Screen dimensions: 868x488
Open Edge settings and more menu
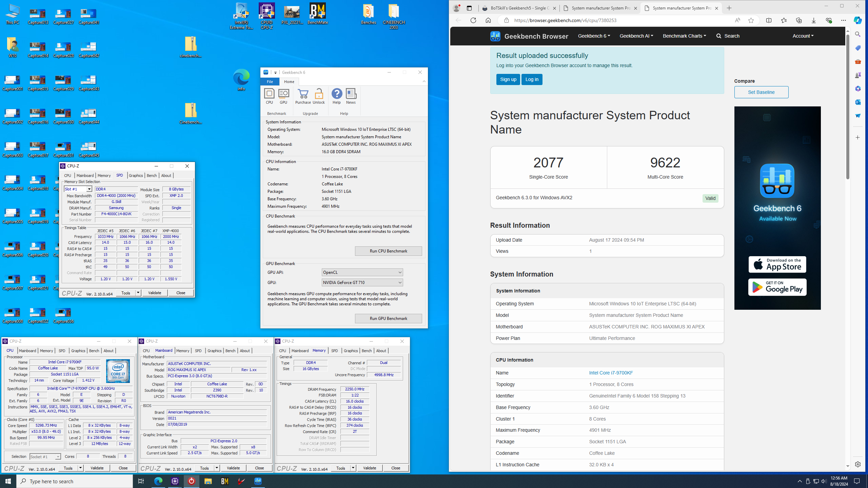tap(844, 20)
